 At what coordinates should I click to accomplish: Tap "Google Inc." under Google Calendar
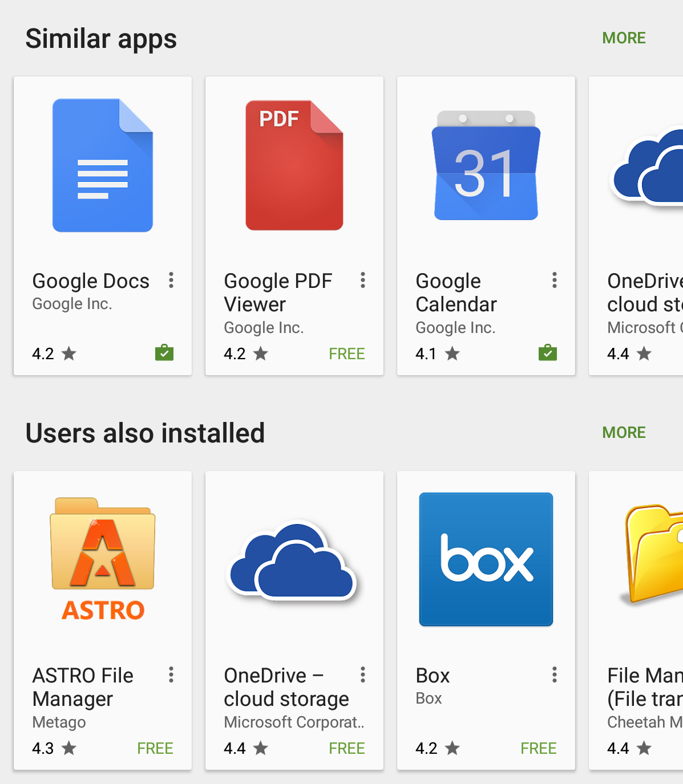pos(455,328)
